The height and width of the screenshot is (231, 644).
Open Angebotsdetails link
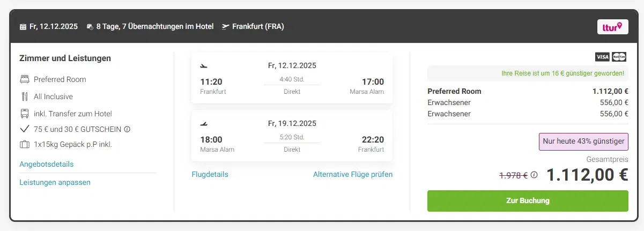47,164
